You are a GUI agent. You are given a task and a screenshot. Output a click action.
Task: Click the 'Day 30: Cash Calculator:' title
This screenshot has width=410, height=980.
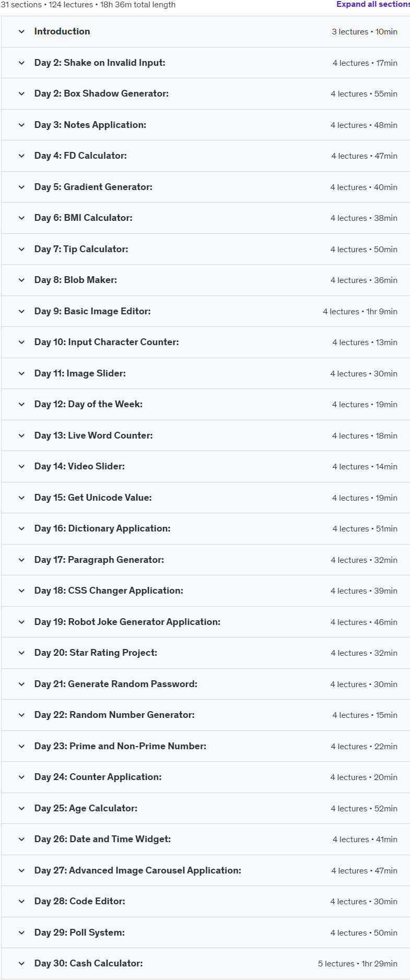pyautogui.click(x=89, y=963)
